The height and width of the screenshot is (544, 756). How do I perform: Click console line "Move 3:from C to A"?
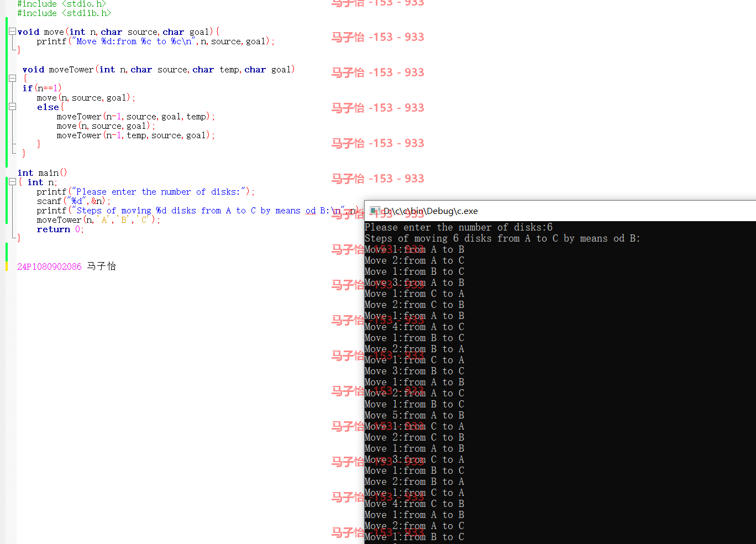(414, 459)
